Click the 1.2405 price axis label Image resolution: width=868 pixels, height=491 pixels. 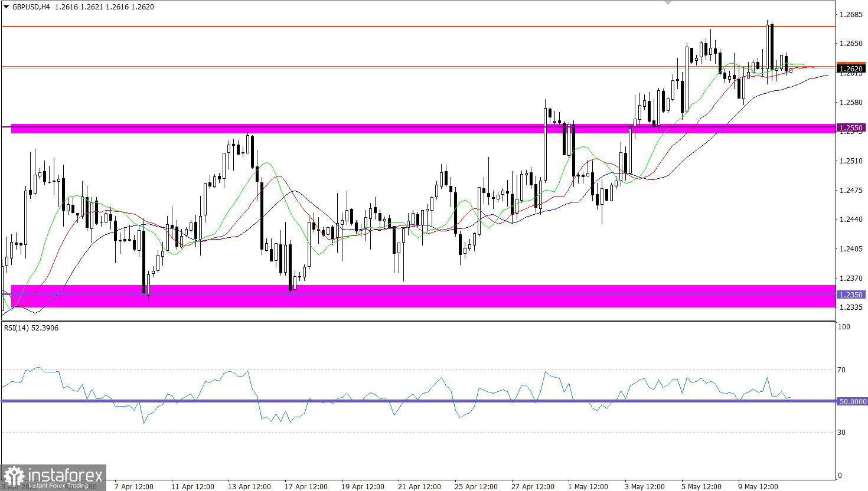tap(850, 249)
